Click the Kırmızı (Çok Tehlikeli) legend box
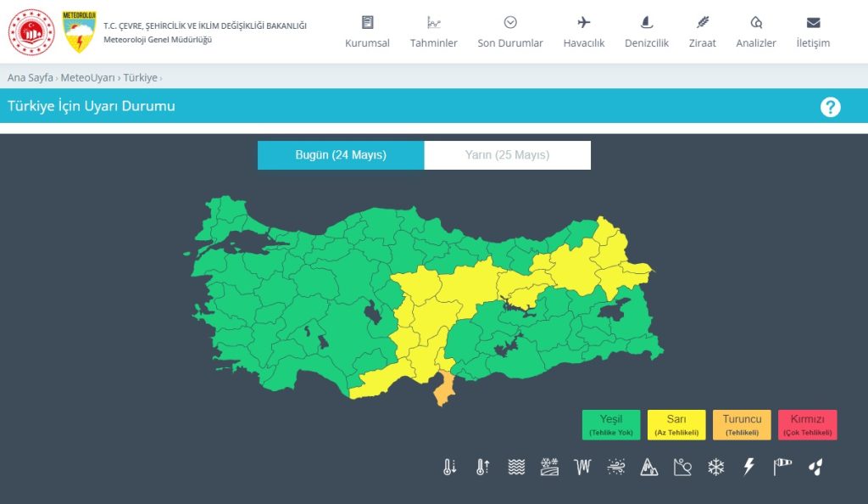The width and height of the screenshot is (868, 504). tap(807, 425)
